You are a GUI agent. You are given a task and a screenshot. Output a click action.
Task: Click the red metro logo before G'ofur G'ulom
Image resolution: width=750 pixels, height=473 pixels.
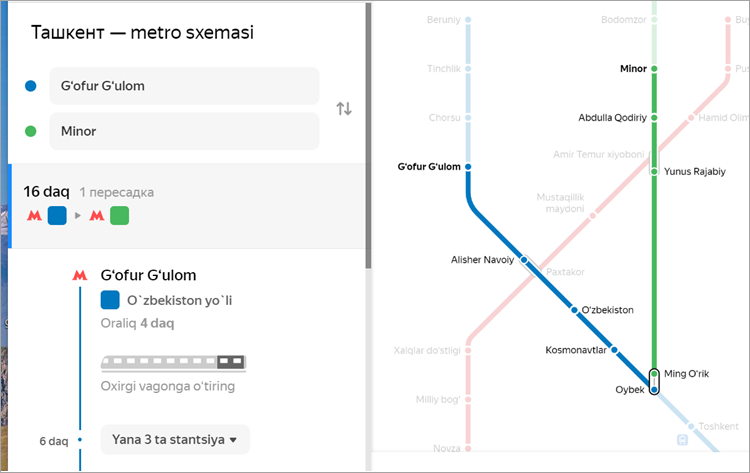[x=79, y=275]
